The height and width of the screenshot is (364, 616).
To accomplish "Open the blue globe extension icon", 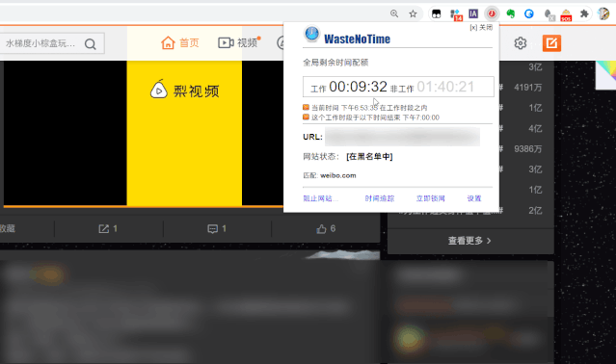I will [x=529, y=13].
